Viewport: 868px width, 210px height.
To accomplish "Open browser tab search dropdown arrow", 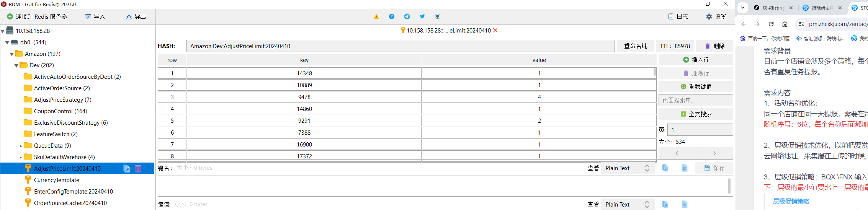I will [x=743, y=7].
